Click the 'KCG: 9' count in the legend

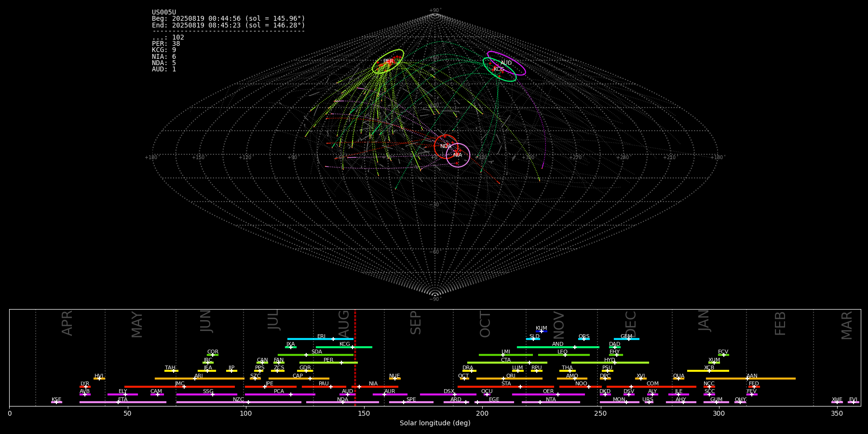point(164,50)
